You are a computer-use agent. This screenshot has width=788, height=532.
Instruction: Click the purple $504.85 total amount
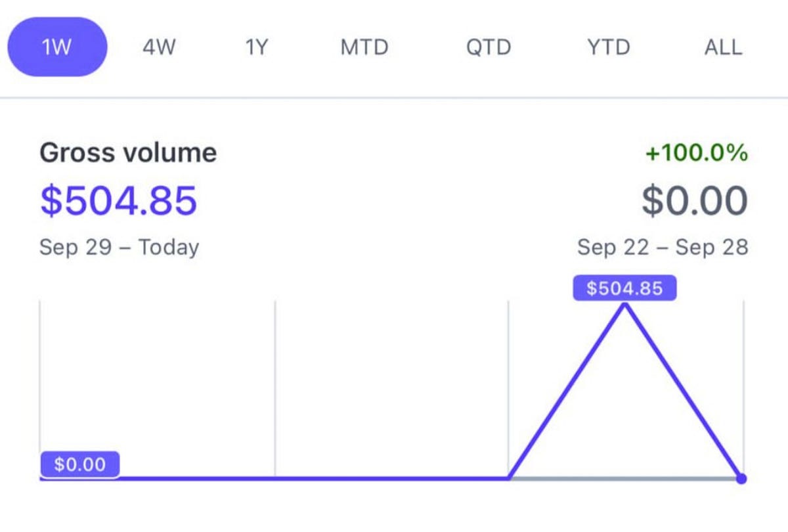pos(118,200)
